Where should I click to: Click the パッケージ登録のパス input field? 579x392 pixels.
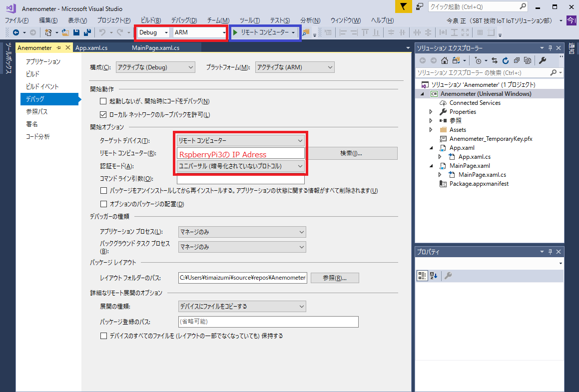point(268,322)
